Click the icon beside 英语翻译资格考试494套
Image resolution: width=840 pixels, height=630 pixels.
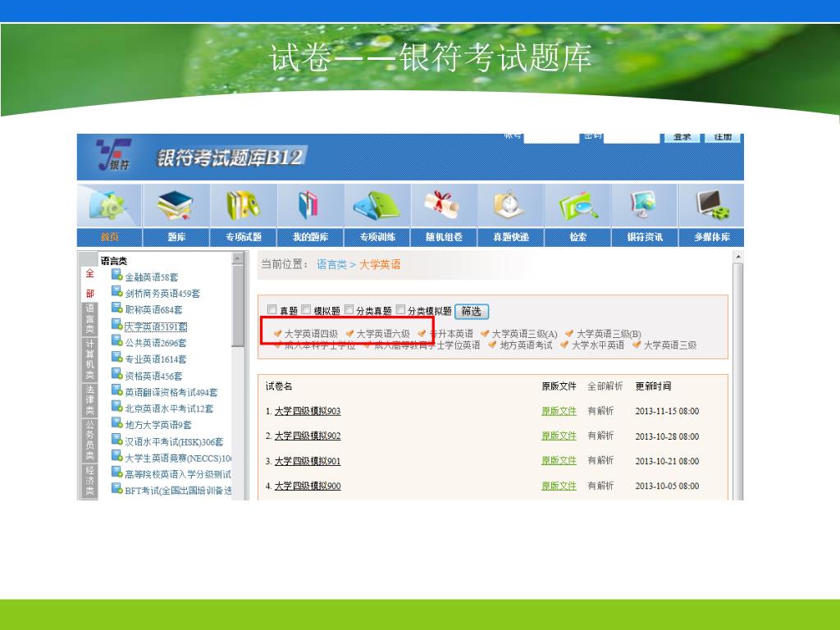(116, 390)
